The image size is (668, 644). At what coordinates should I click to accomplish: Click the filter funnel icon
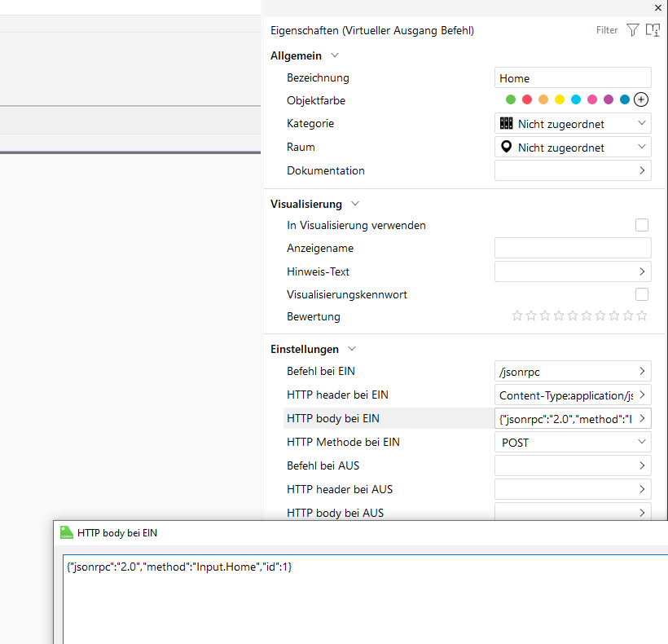click(633, 30)
